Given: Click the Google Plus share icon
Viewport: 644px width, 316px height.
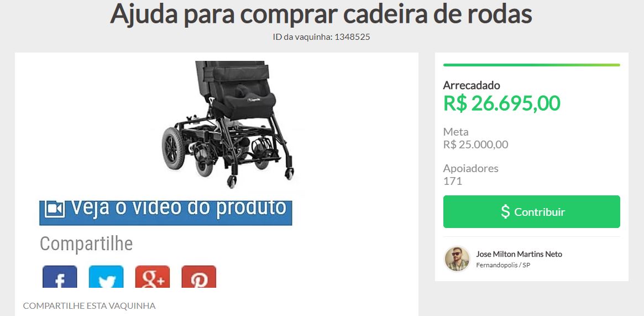Looking at the screenshot, I should click(153, 277).
